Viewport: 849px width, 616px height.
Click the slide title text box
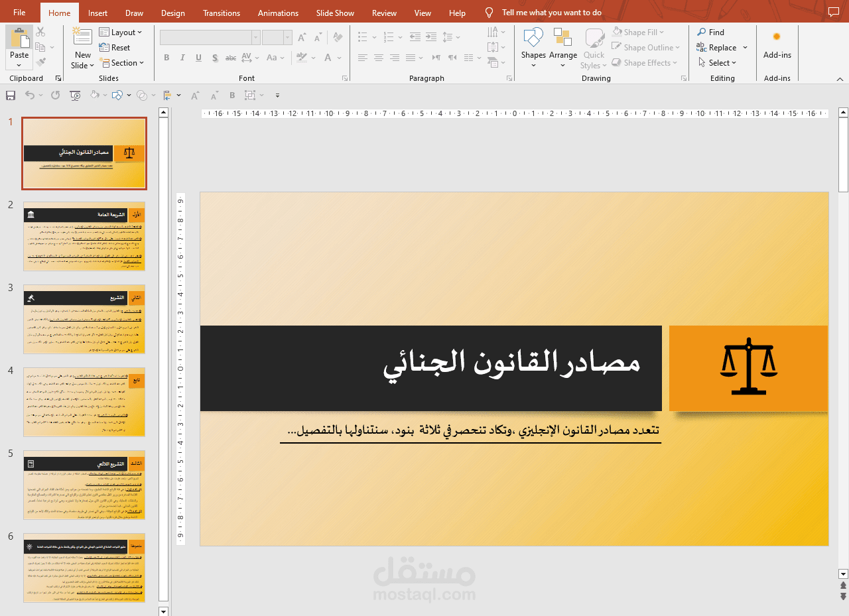coord(431,368)
